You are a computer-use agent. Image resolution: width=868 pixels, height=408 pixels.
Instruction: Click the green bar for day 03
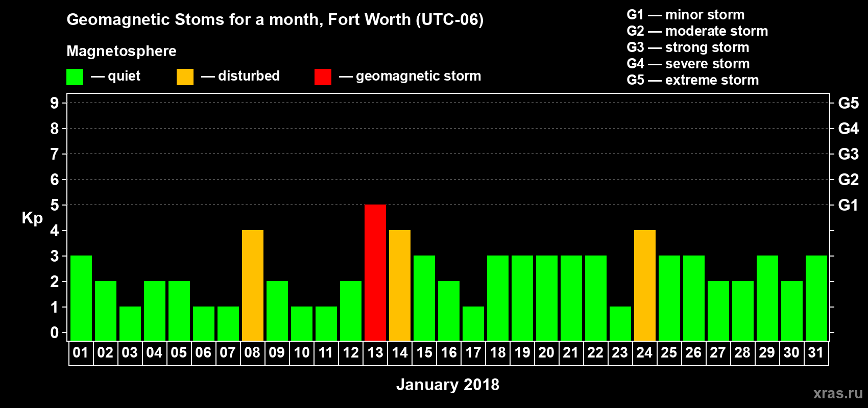tap(130, 323)
